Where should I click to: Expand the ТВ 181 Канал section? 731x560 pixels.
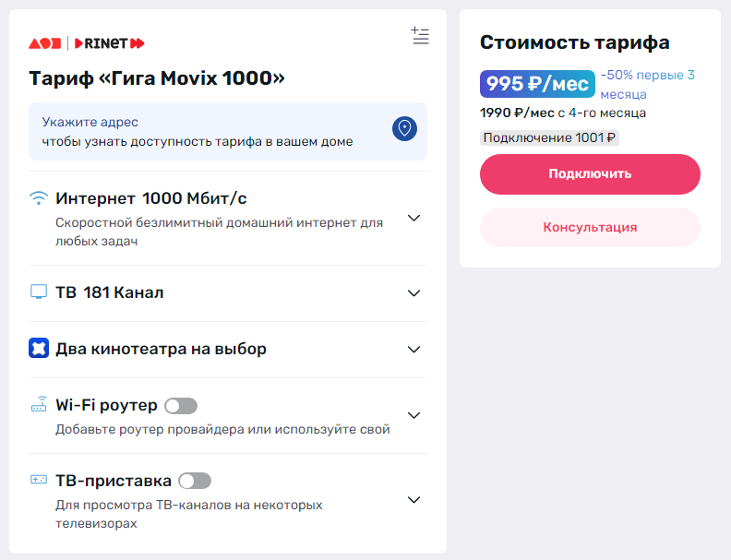coord(413,293)
